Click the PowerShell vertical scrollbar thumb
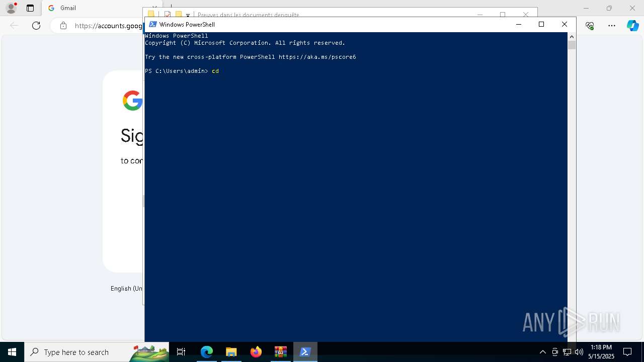The image size is (644, 362). point(572,45)
